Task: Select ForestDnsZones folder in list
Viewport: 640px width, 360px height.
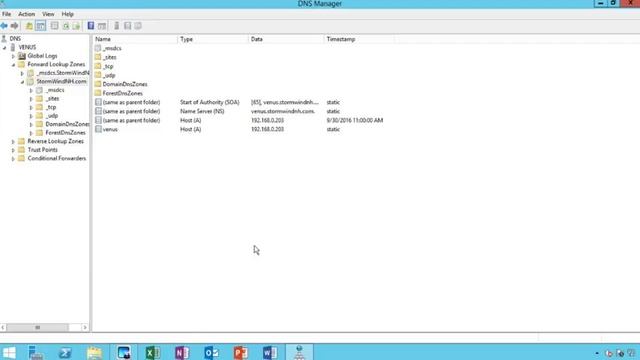Action: pos(122,93)
